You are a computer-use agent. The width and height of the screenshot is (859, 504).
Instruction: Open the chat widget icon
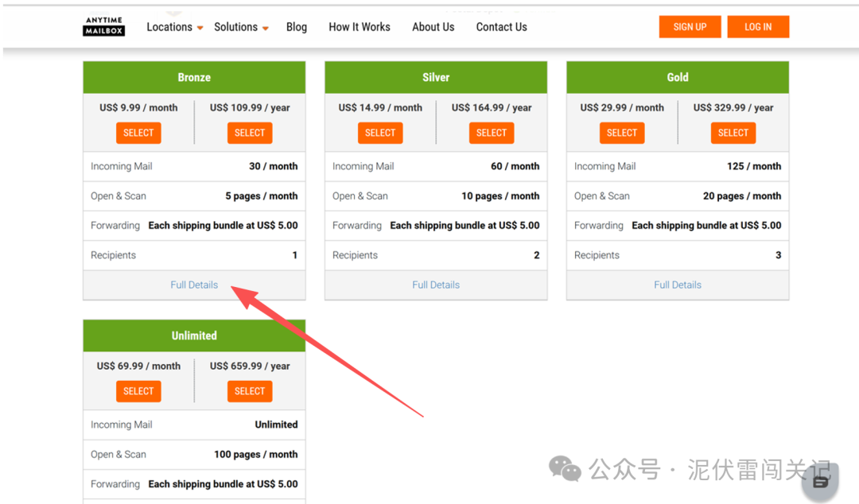[820, 481]
